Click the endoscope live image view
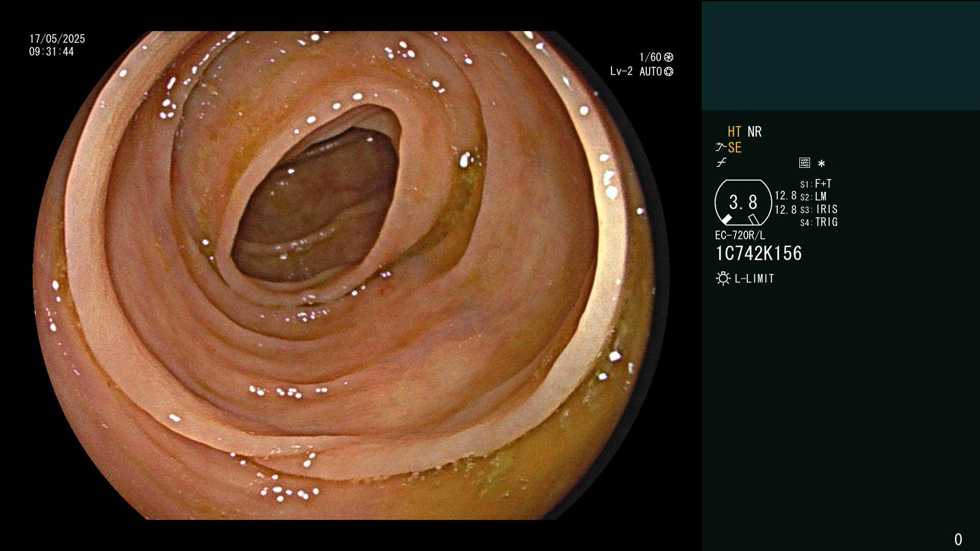The height and width of the screenshot is (551, 980). (x=351, y=275)
